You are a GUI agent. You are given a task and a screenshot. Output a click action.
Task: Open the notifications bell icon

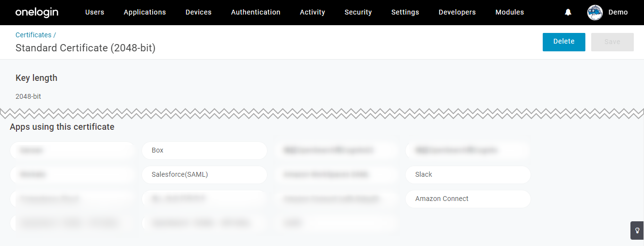[568, 13]
